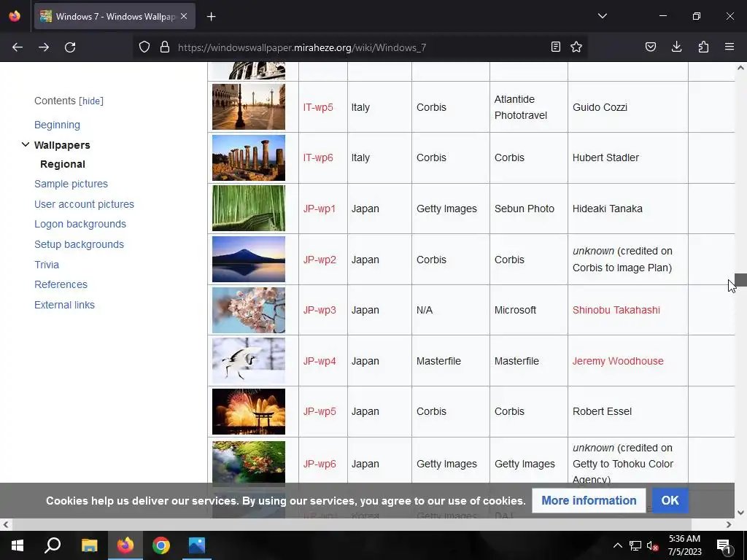The width and height of the screenshot is (747, 560).
Task: Select the Windows 7 - Windows Wallpaper tab
Action: [115, 16]
